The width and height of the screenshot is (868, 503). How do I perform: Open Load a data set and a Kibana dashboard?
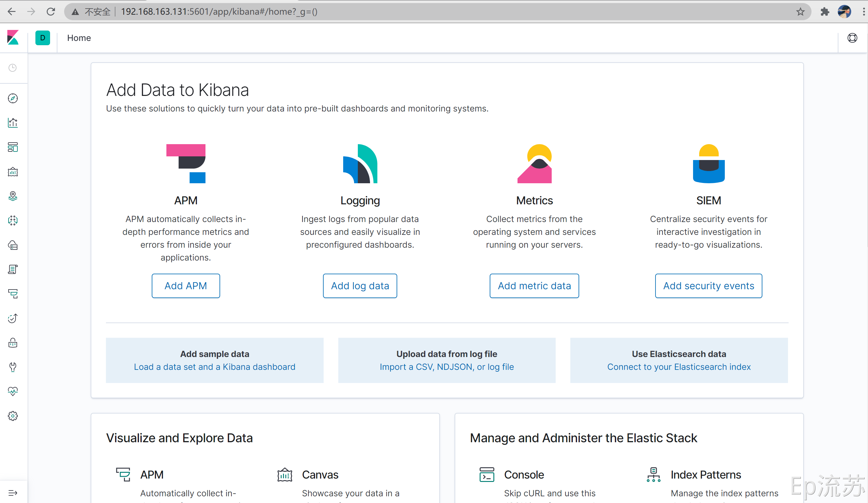coord(214,366)
